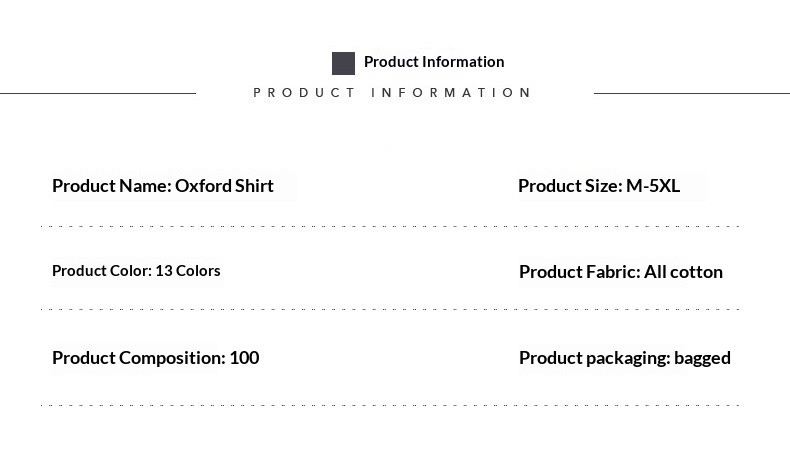The image size is (790, 459).
Task: Click the "Product Size:" label
Action: (570, 186)
